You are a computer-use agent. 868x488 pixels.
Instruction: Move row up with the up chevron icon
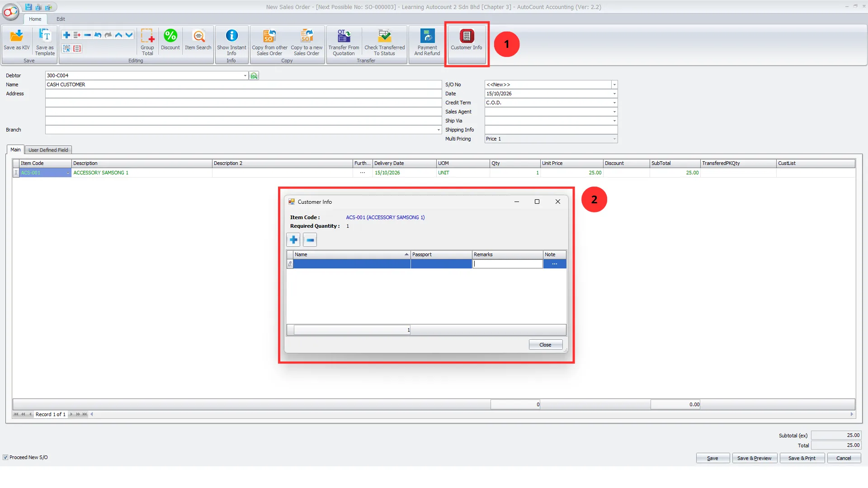(x=118, y=35)
